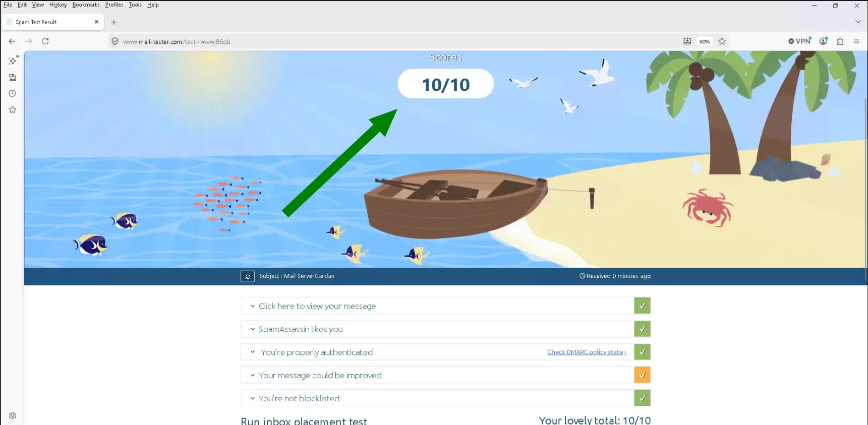Viewport: 868px width, 425px height.
Task: Click the refresh icon next to Subject
Action: tap(248, 276)
